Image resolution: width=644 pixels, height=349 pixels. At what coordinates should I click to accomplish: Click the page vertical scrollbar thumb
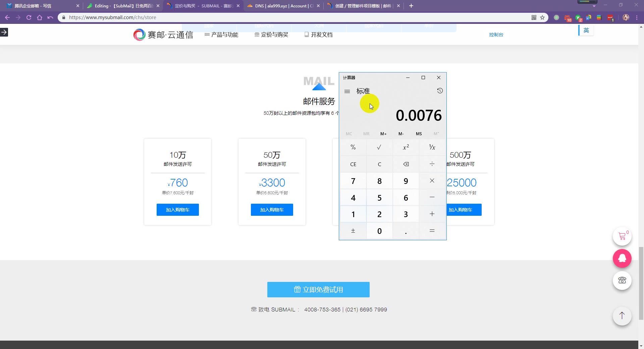[641, 284]
